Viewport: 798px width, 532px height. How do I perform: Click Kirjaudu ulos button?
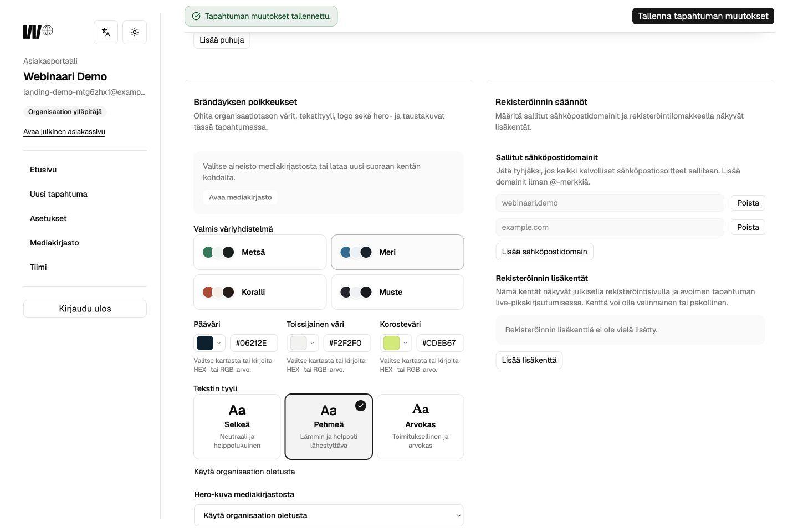85,309
